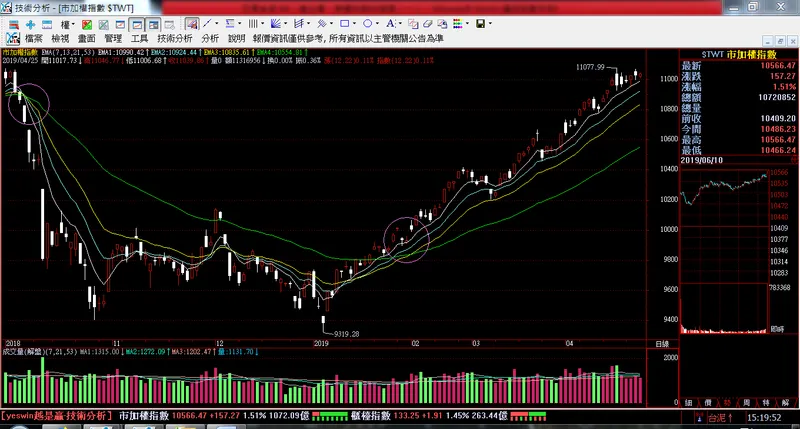Select the parallel channel lines tool
Screen dimensions: 800x429
(x=321, y=23)
